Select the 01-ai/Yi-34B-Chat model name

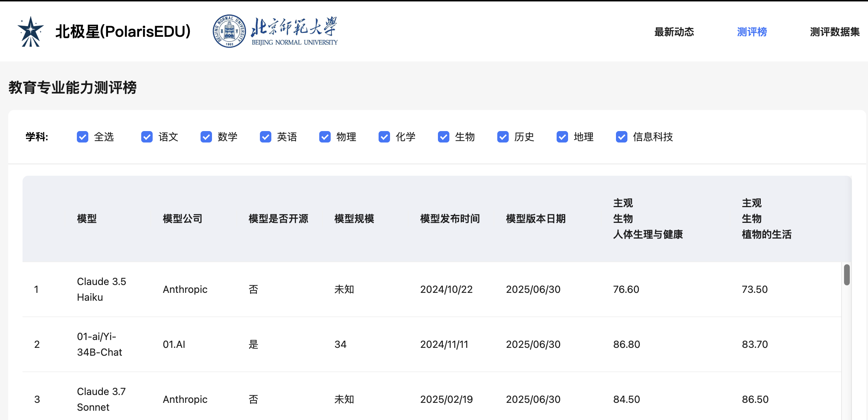click(100, 344)
